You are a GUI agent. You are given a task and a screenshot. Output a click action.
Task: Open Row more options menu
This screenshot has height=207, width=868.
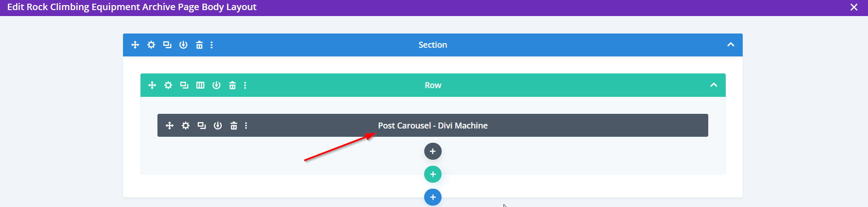[245, 85]
